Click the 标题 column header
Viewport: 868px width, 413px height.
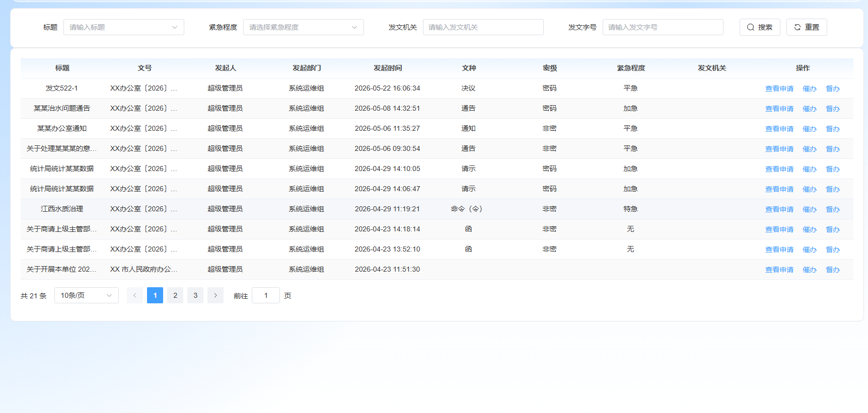pos(62,68)
